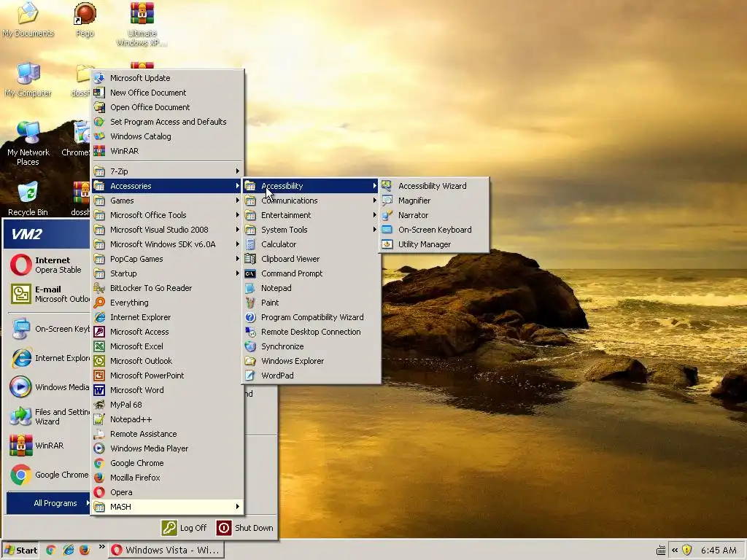
Task: Click the Open Office Document icon
Action: point(99,107)
